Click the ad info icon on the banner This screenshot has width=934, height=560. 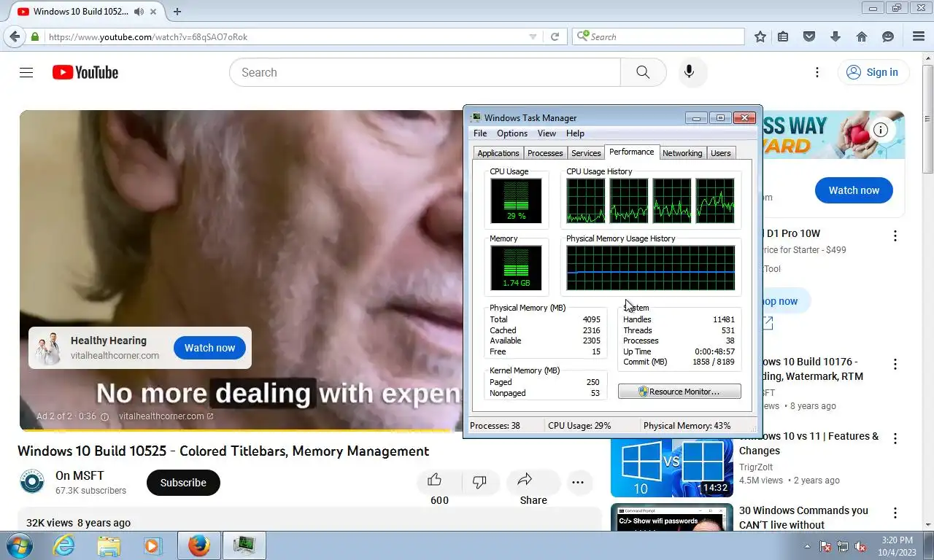pyautogui.click(x=881, y=130)
